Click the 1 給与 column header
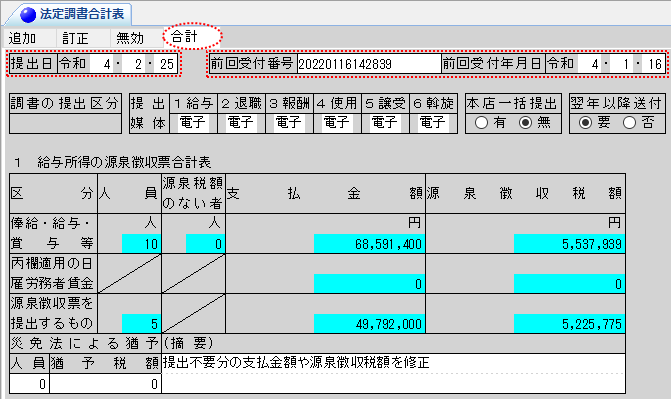This screenshot has width=671, height=399. pyautogui.click(x=193, y=104)
